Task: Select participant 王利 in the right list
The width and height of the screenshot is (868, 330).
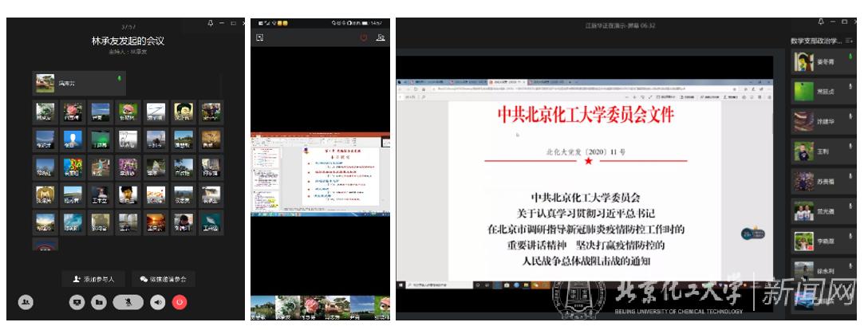Action: tap(822, 151)
